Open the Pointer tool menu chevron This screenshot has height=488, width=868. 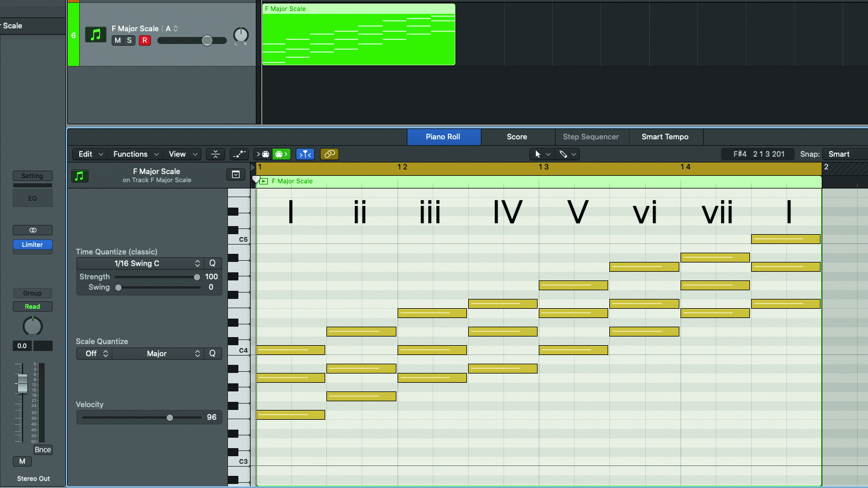pos(548,154)
